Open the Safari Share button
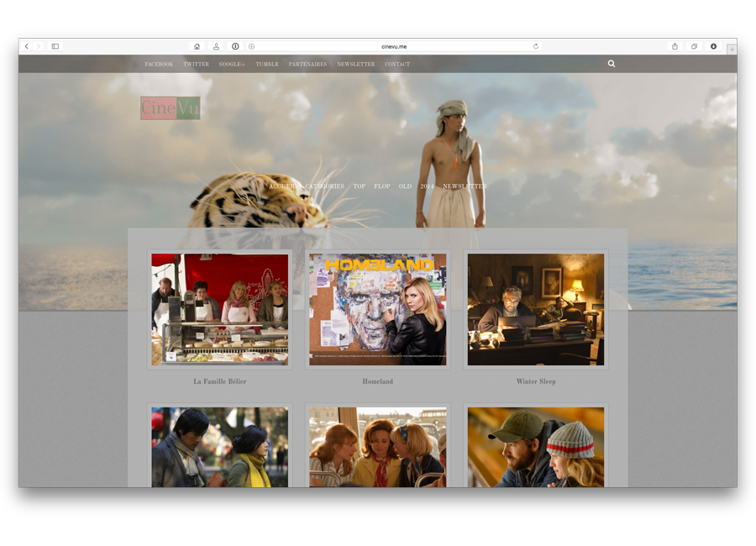Viewport: 756px width, 546px height. [675, 46]
